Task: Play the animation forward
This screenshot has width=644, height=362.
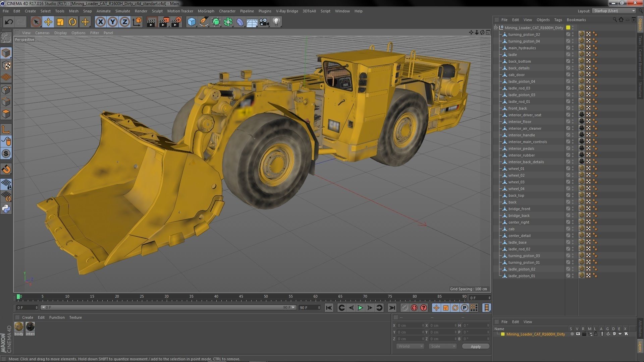Action: (x=360, y=308)
